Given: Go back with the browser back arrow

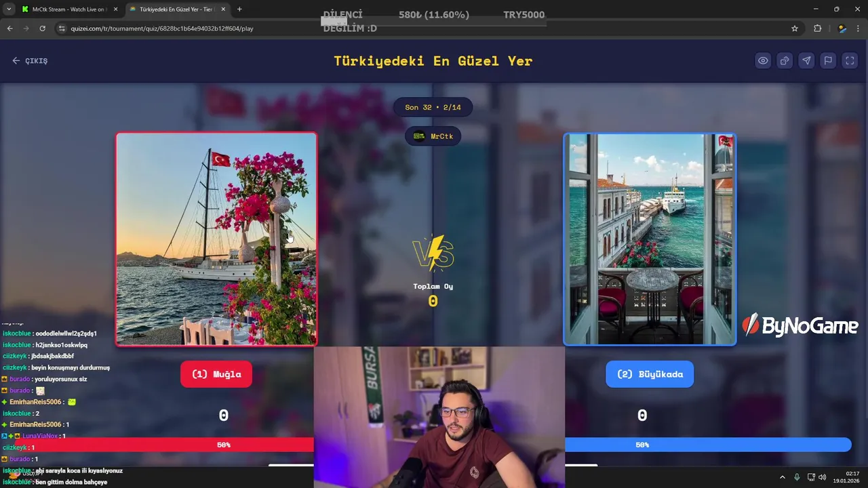Looking at the screenshot, I should [x=9, y=28].
